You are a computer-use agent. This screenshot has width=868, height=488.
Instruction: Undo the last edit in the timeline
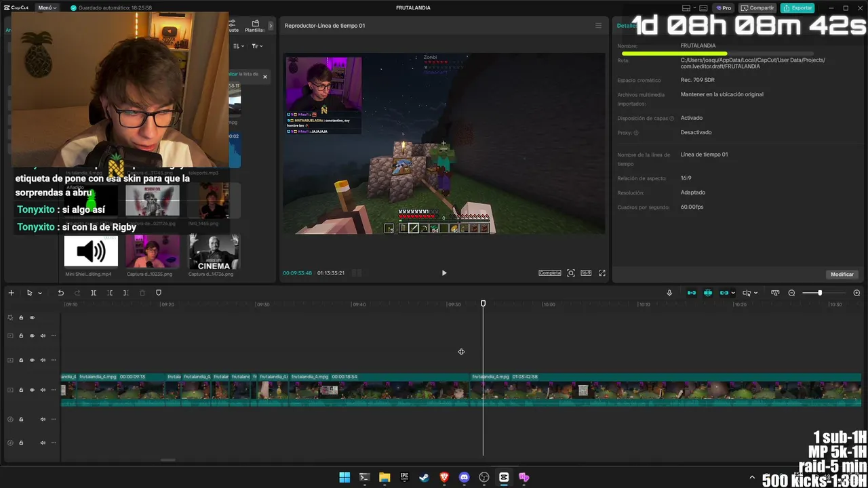click(60, 293)
